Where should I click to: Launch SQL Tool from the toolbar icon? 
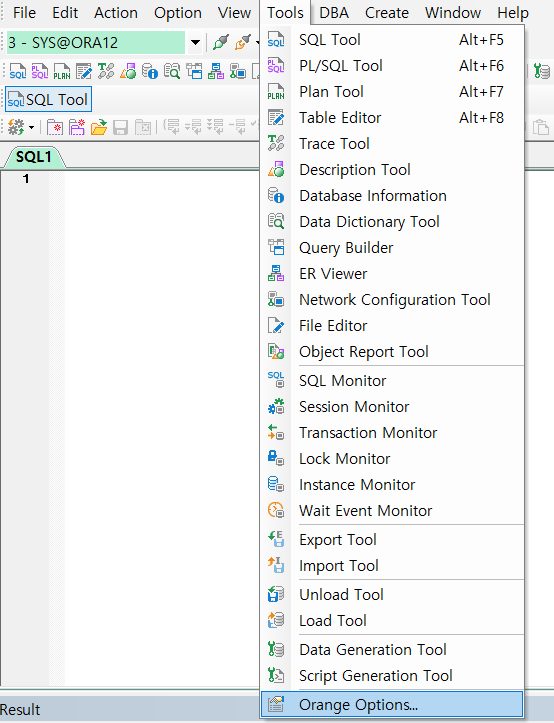(18, 71)
